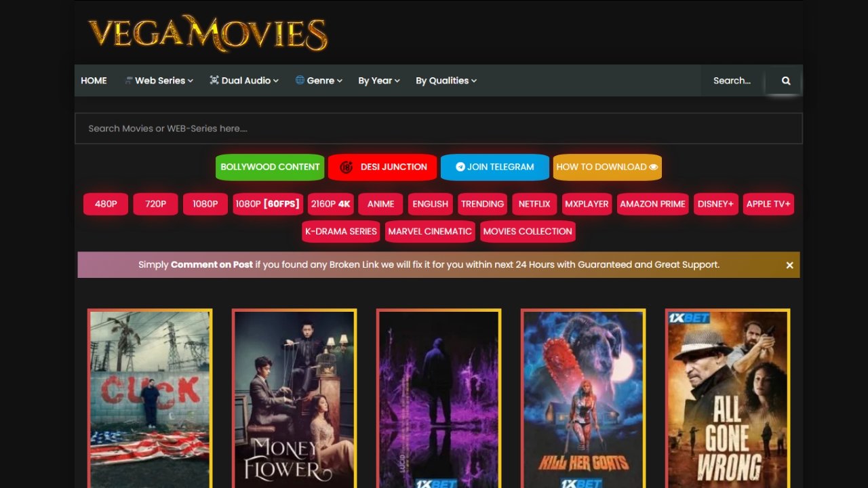Screen dimensions: 868x488
Task: Click the search magnifier icon button
Action: 785,81
